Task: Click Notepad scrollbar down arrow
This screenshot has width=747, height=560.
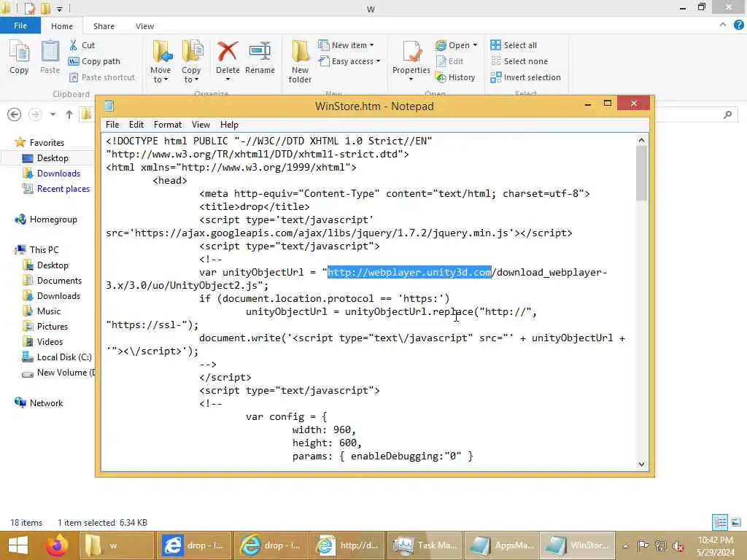Action: tap(641, 464)
